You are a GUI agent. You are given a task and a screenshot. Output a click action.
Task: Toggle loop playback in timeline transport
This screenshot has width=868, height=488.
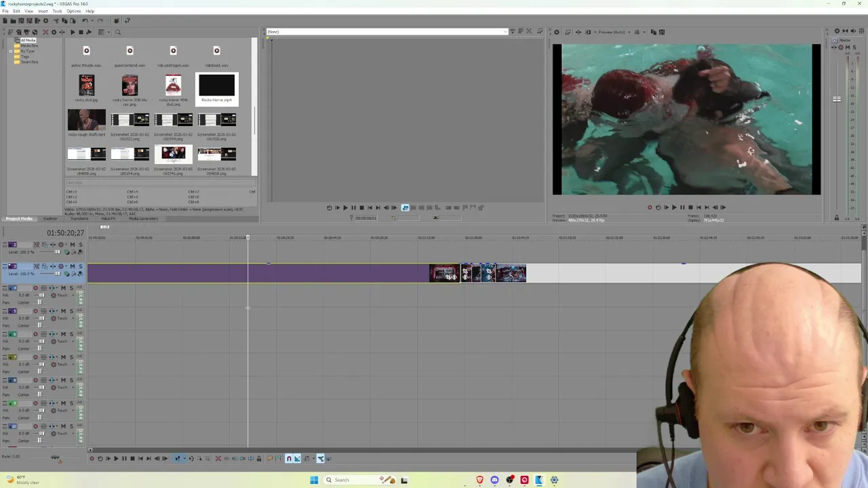pos(100,459)
